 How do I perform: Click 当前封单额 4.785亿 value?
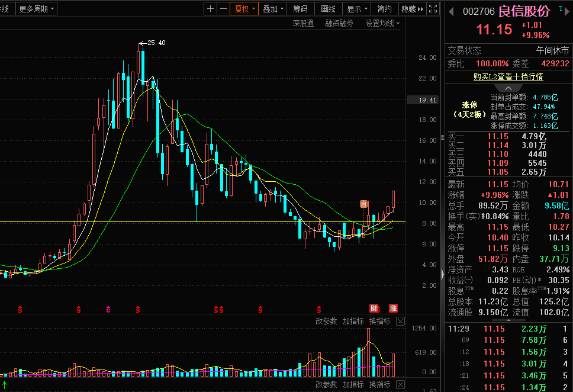pos(545,97)
